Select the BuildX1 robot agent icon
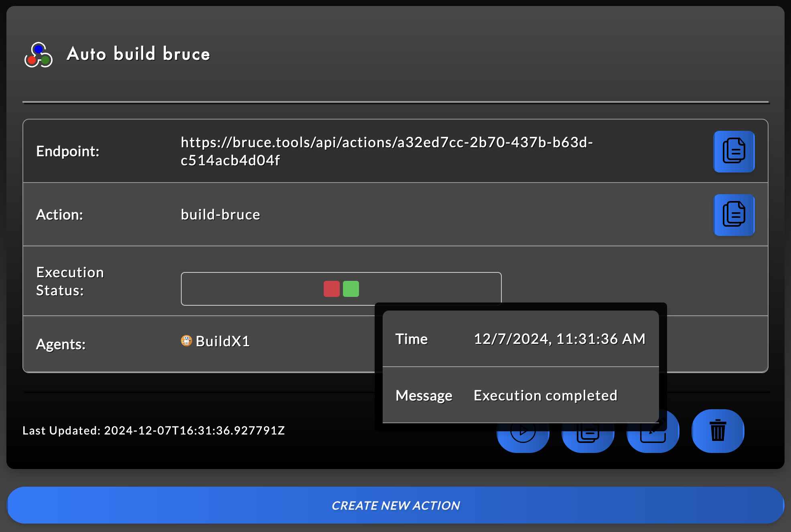The image size is (791, 532). coord(186,341)
